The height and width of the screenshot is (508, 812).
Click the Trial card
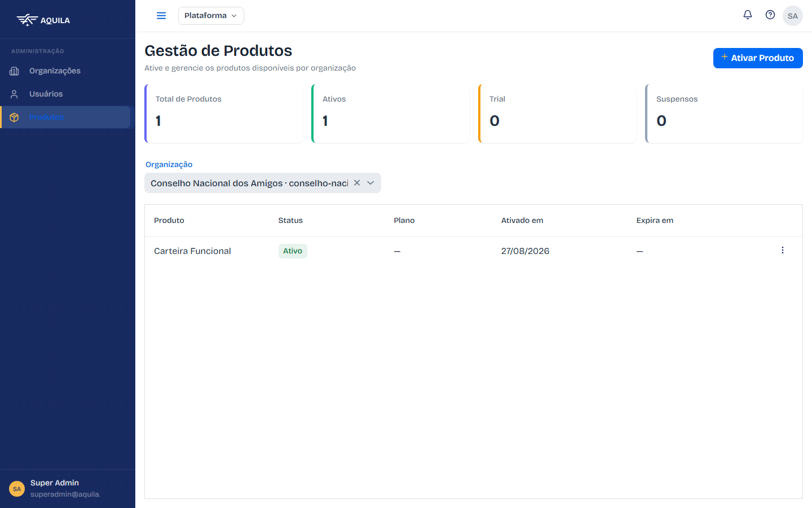coord(557,113)
